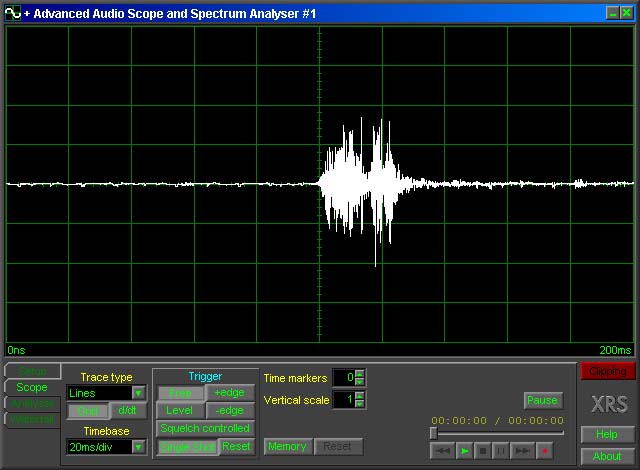
Task: Select the -edge trigger mode
Action: (230, 410)
